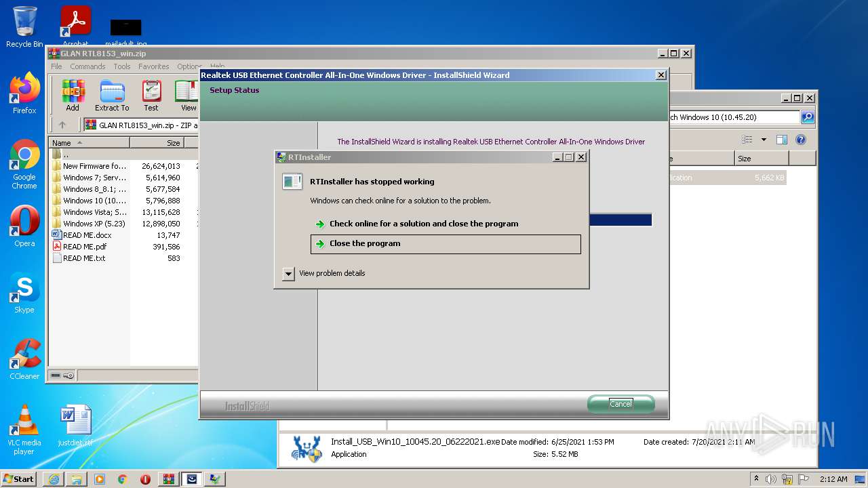
Task: Click the Action Center flag tray icon
Action: click(804, 479)
